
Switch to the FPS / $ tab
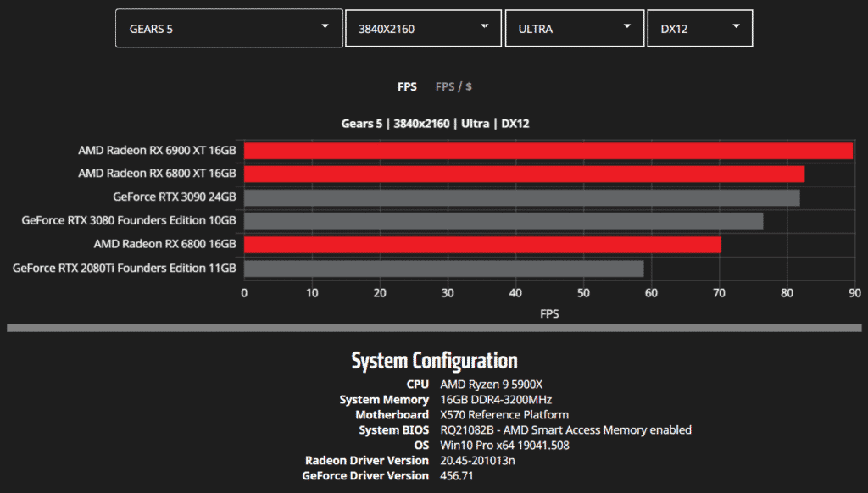453,87
